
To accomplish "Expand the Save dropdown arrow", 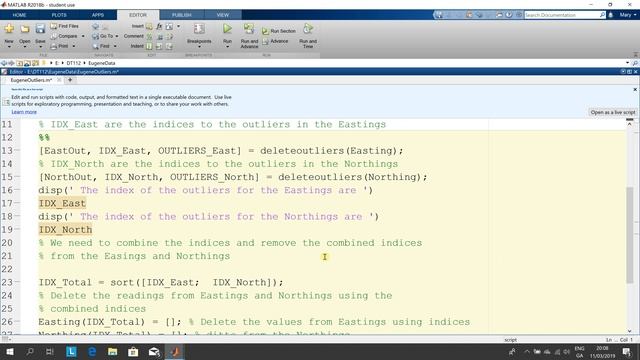I will click(40, 47).
